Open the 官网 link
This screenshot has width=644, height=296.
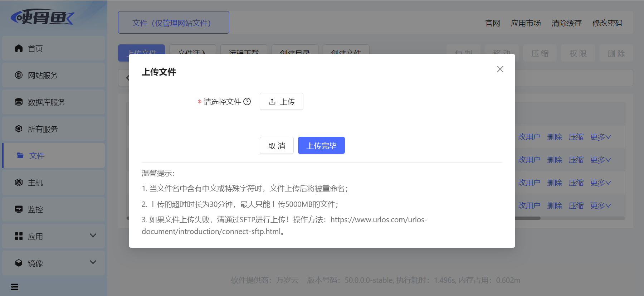pyautogui.click(x=493, y=23)
